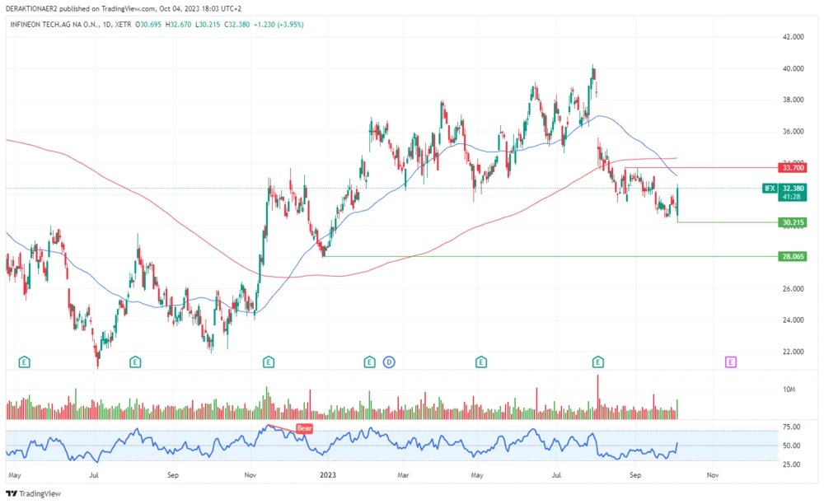Click the purple upcoming earnings marker
The image size is (824, 504).
coord(730,362)
